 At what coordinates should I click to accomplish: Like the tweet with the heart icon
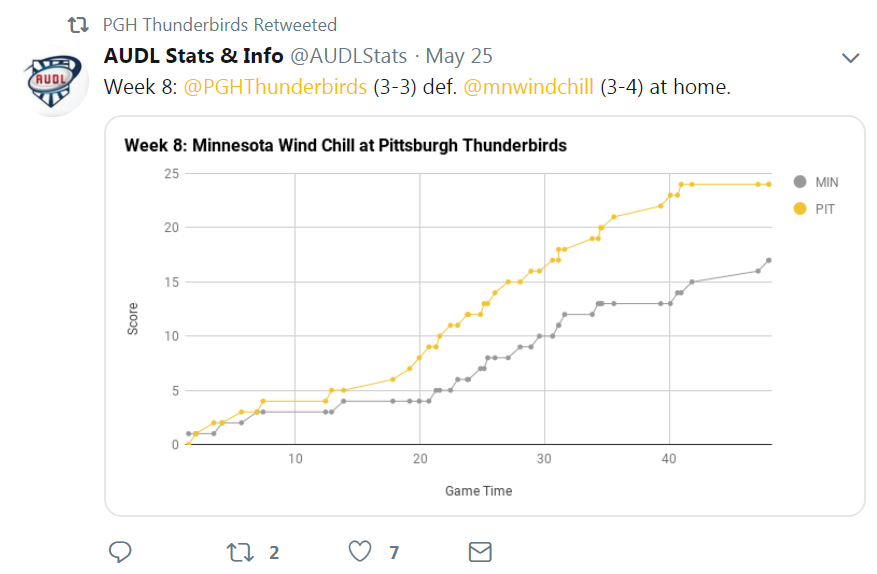pyautogui.click(x=360, y=551)
